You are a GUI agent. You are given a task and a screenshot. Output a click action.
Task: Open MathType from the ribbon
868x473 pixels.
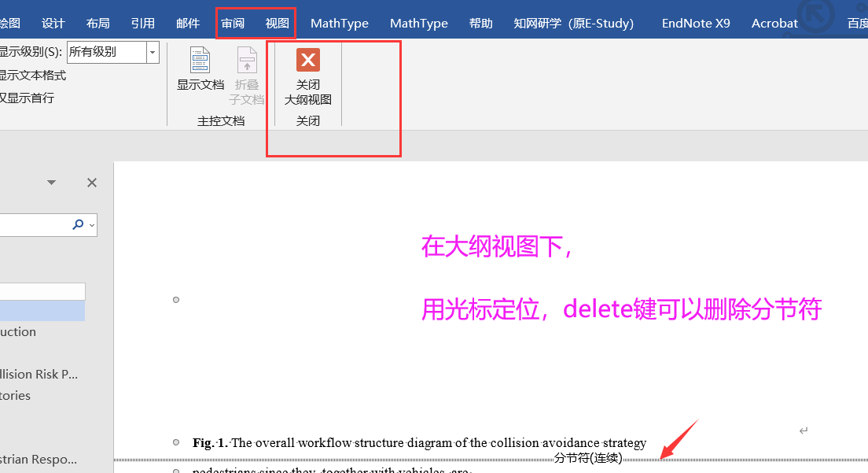[339, 23]
